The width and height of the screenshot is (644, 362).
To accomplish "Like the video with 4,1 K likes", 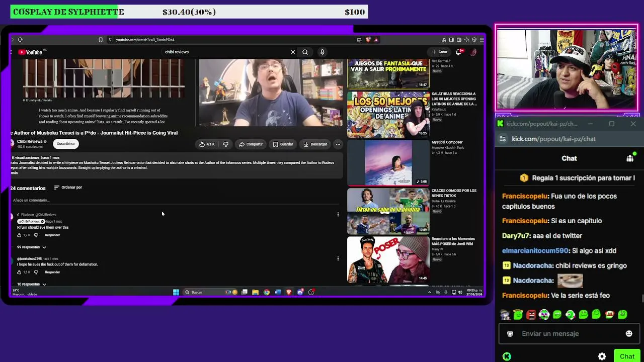I will (x=207, y=144).
